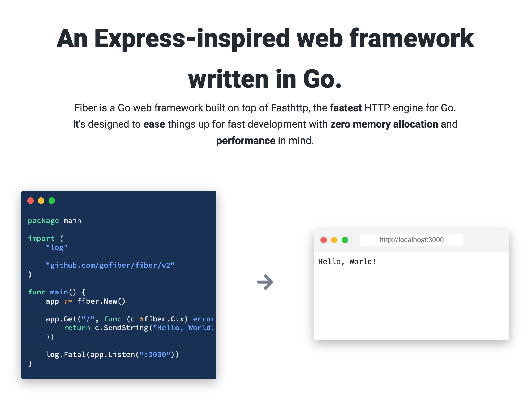Click the bold word 'performance'

[x=246, y=141]
